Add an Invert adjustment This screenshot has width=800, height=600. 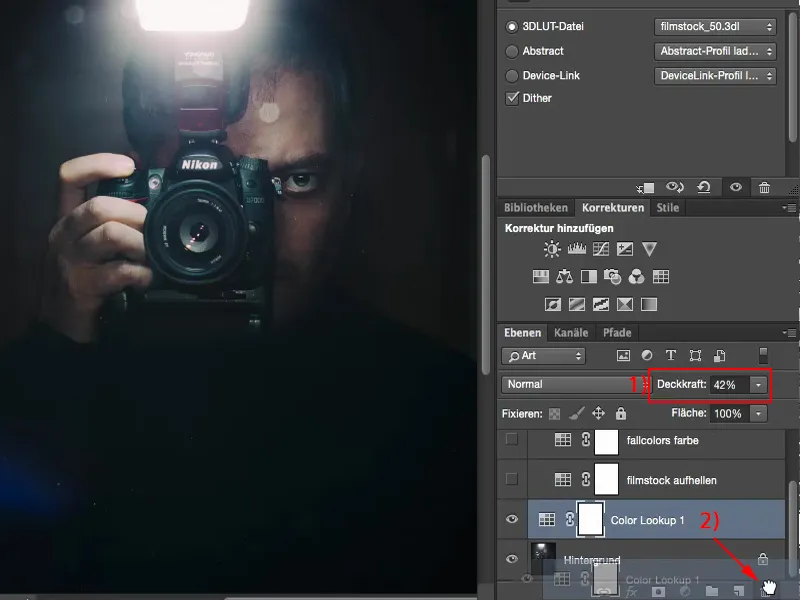tap(553, 305)
